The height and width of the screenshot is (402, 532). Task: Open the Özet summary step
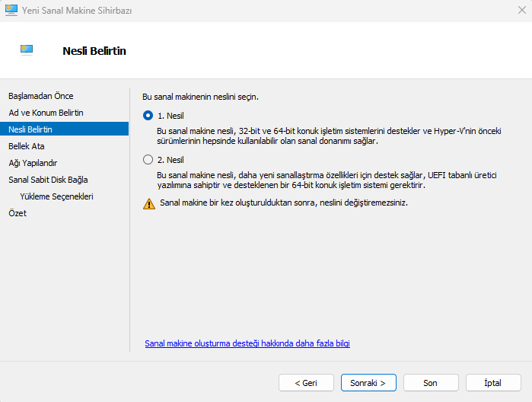(18, 213)
